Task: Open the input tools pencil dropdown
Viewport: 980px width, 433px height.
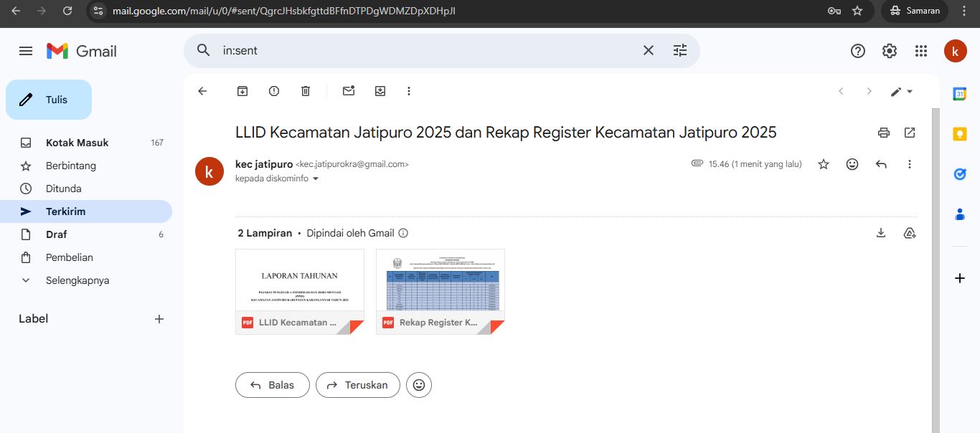Action: point(901,91)
